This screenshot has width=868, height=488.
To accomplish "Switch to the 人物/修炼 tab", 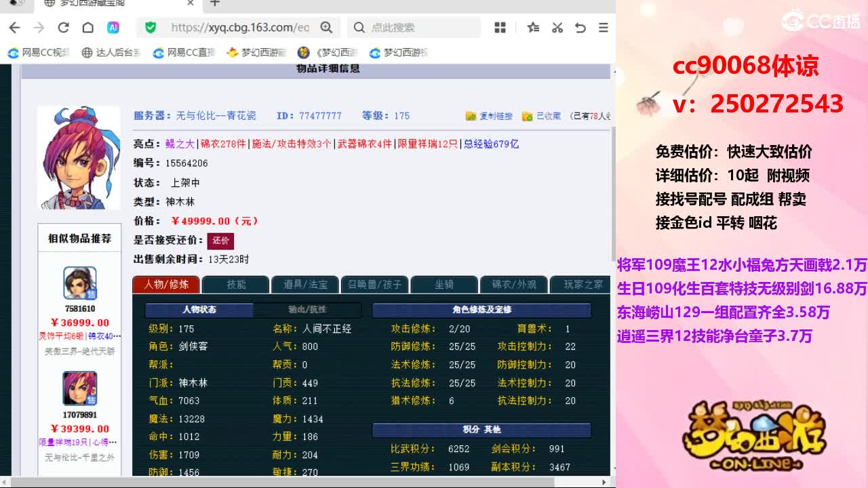I will [166, 285].
